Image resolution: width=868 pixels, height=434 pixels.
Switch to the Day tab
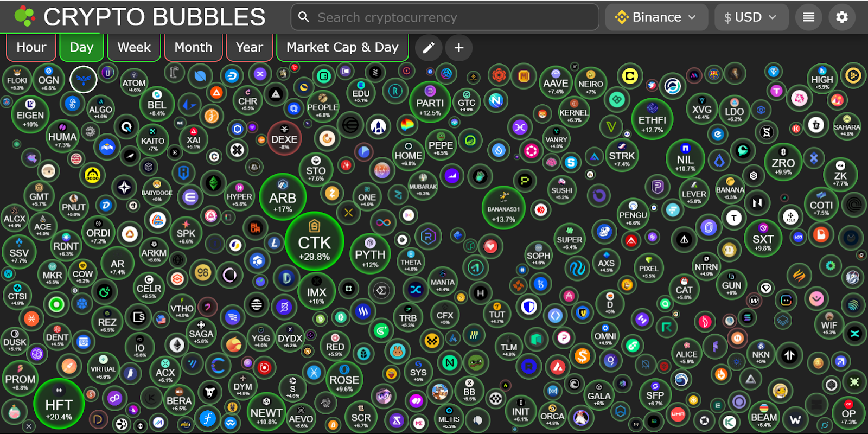pyautogui.click(x=81, y=47)
